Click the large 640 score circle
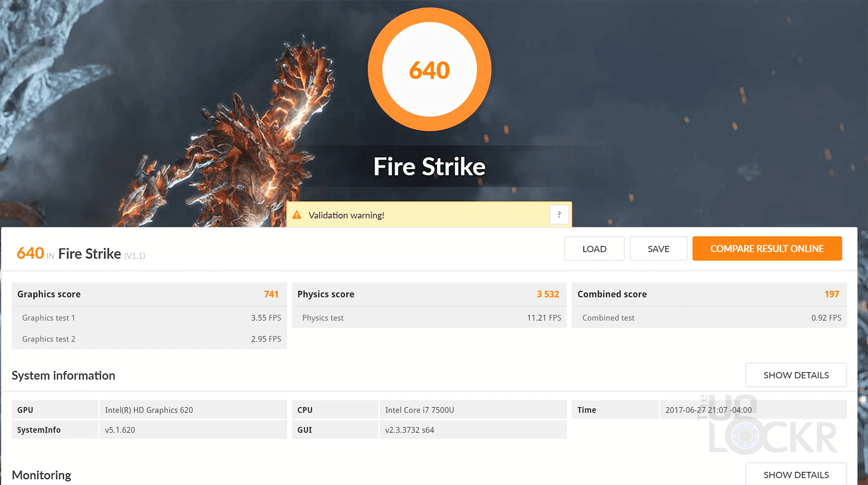 429,70
